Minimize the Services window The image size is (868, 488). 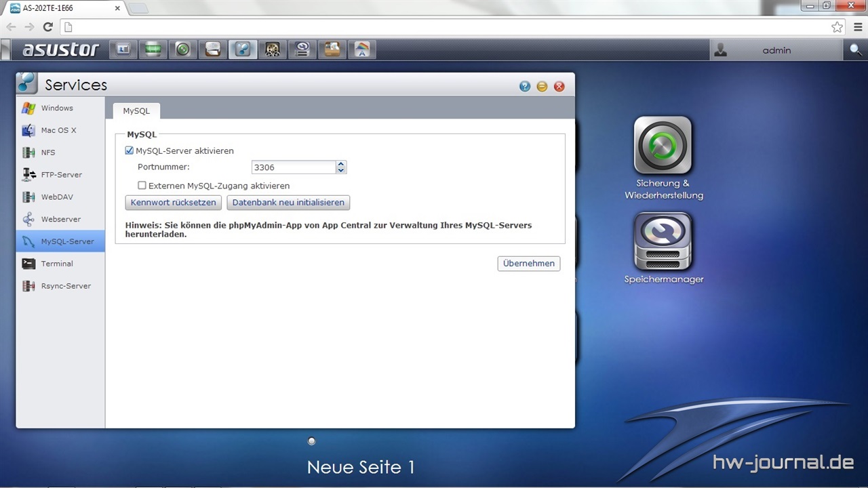click(542, 86)
